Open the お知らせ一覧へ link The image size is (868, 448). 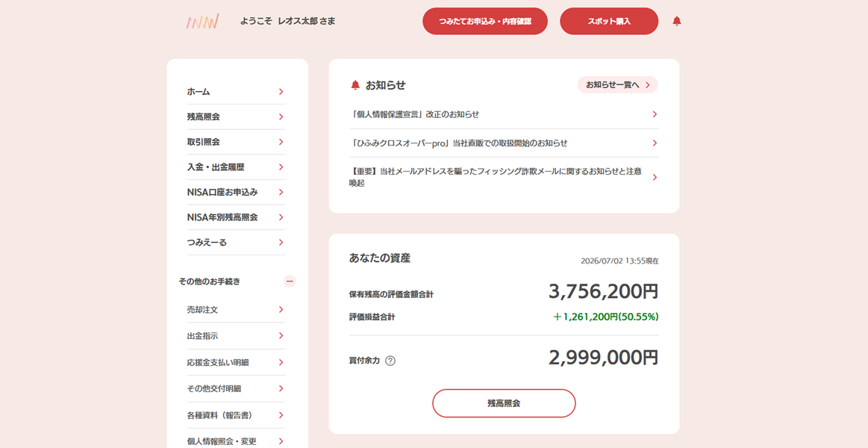click(x=617, y=85)
